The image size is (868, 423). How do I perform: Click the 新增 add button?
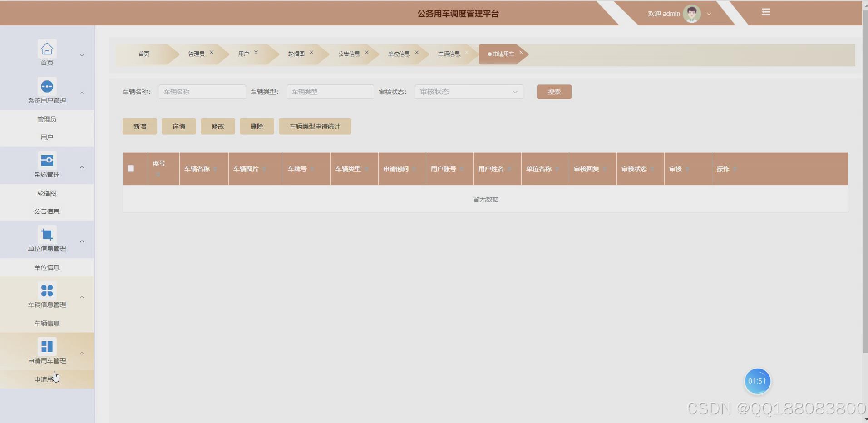tap(139, 126)
